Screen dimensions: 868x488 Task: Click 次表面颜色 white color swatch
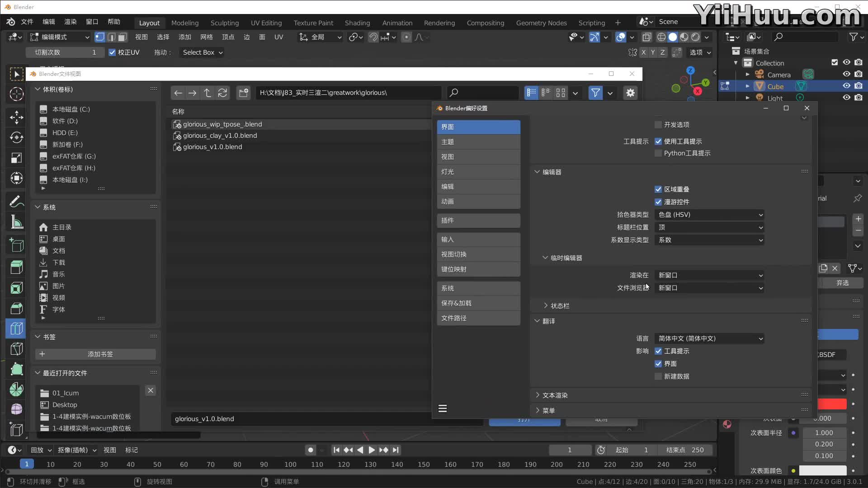[x=823, y=470]
